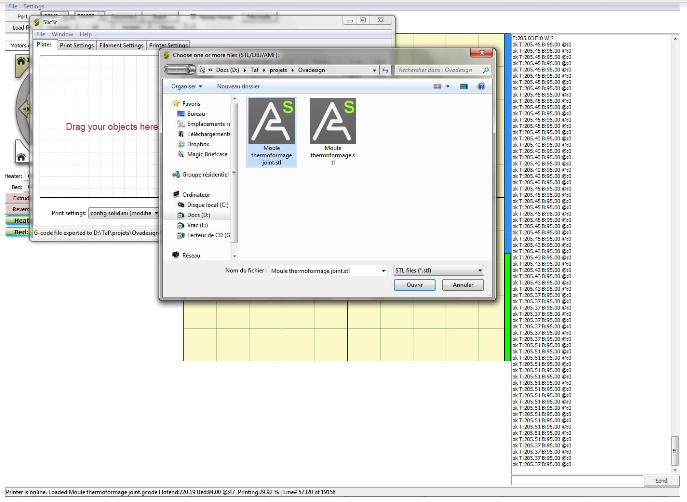Switch to the Print Settings tab

[77, 45]
